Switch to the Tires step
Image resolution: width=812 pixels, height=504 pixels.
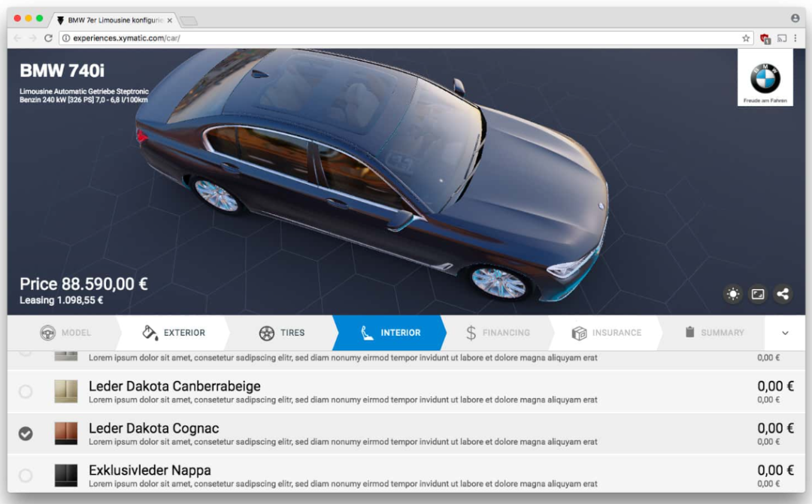282,333
